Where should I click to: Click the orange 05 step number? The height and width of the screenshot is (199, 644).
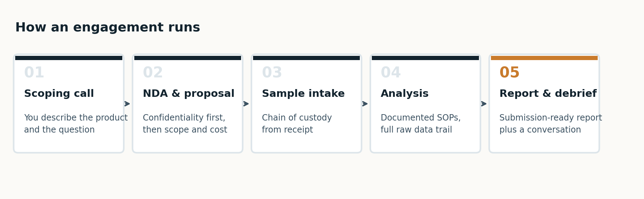(509, 73)
